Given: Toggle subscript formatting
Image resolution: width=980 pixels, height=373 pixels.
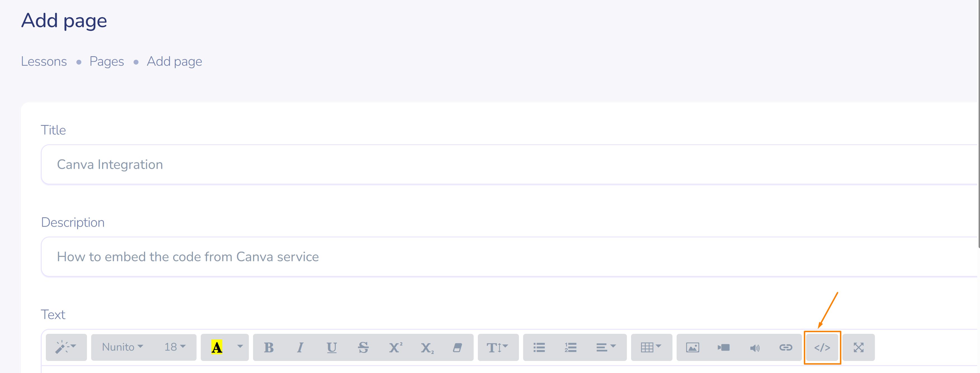Looking at the screenshot, I should tap(426, 348).
